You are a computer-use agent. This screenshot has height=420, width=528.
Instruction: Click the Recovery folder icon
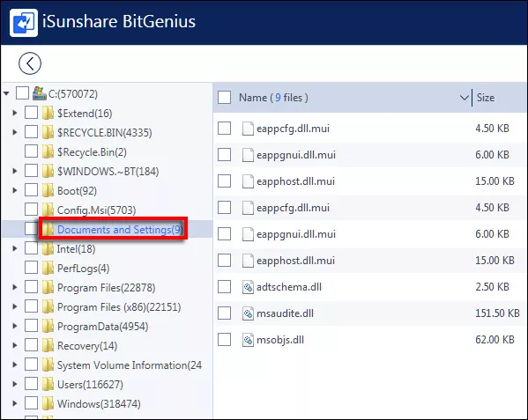click(x=48, y=346)
